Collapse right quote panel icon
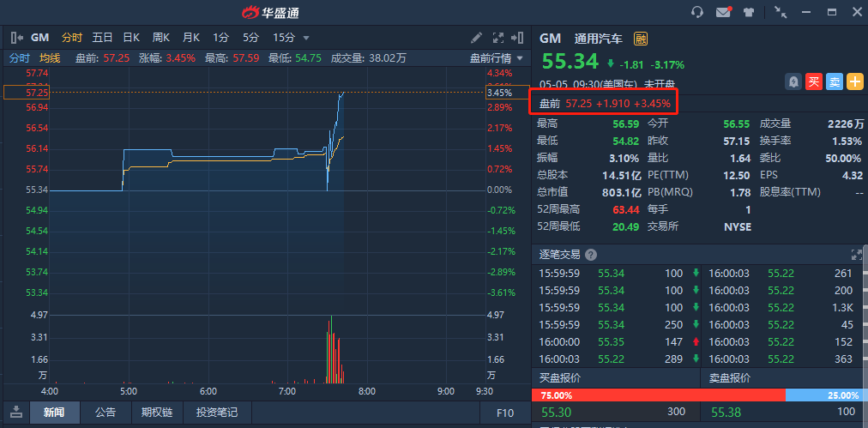This screenshot has width=868, height=428. (517, 38)
